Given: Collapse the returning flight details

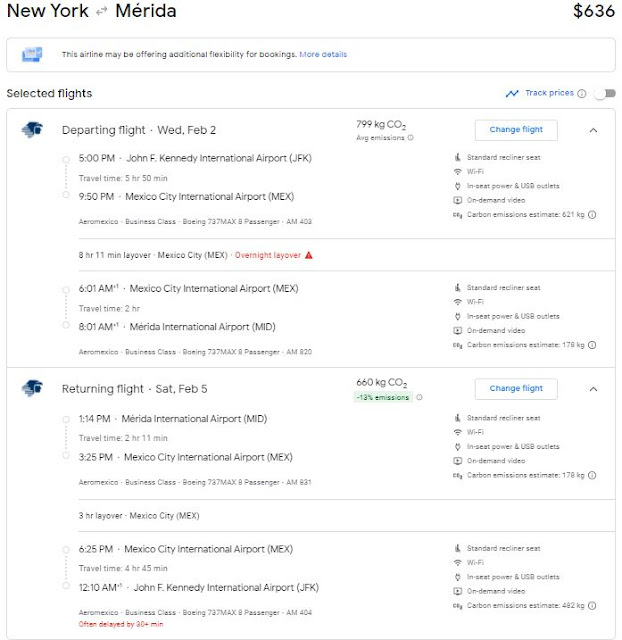Looking at the screenshot, I should (x=592, y=389).
